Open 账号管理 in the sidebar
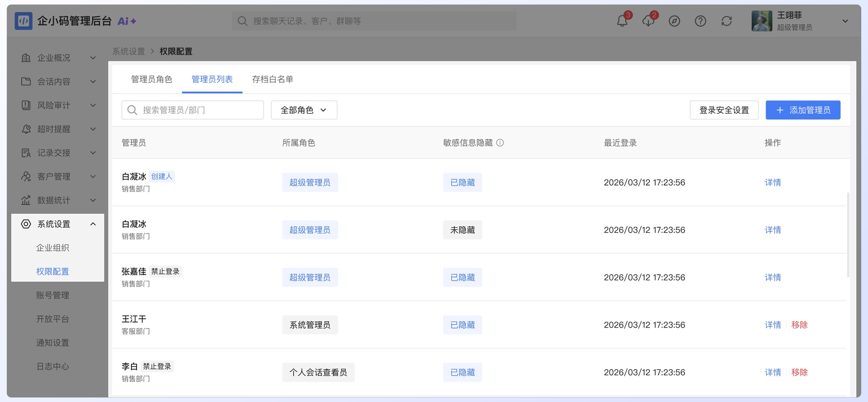The image size is (868, 402). (x=53, y=295)
